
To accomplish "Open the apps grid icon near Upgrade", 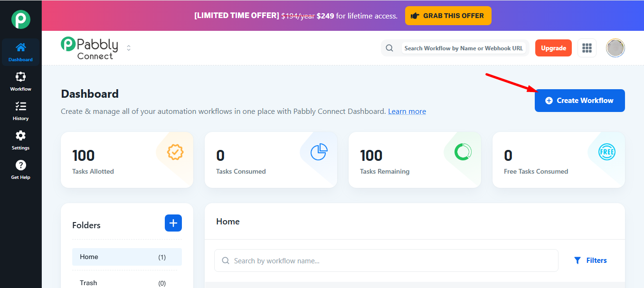I will 587,48.
